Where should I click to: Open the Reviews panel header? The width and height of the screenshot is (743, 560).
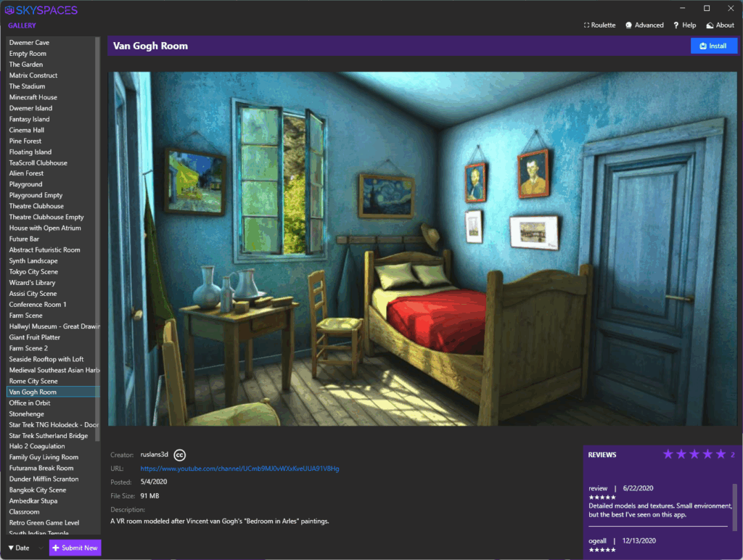603,454
